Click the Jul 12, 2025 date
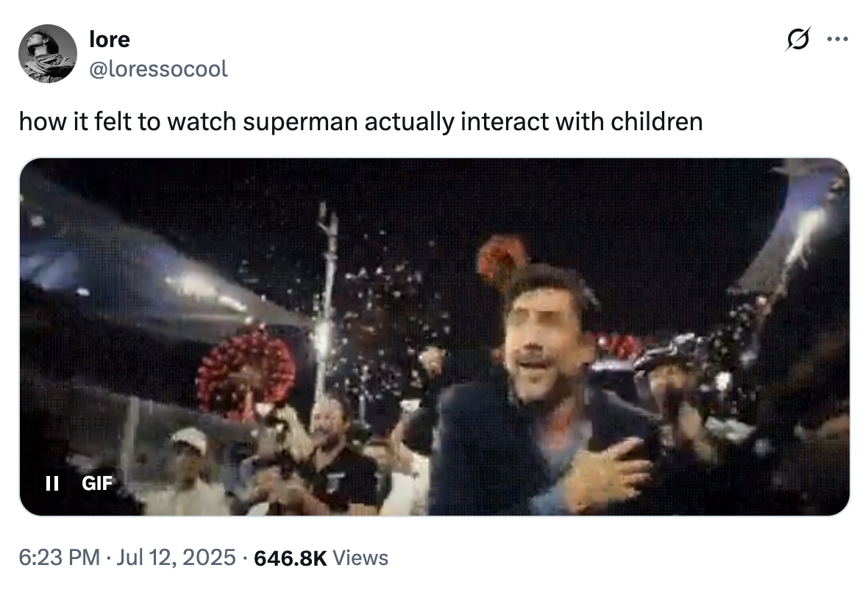 pyautogui.click(x=176, y=558)
